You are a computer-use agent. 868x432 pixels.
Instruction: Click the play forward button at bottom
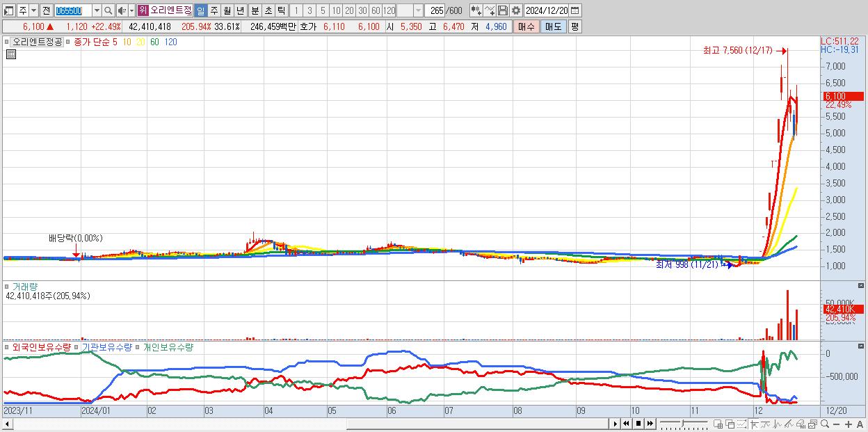click(x=616, y=424)
